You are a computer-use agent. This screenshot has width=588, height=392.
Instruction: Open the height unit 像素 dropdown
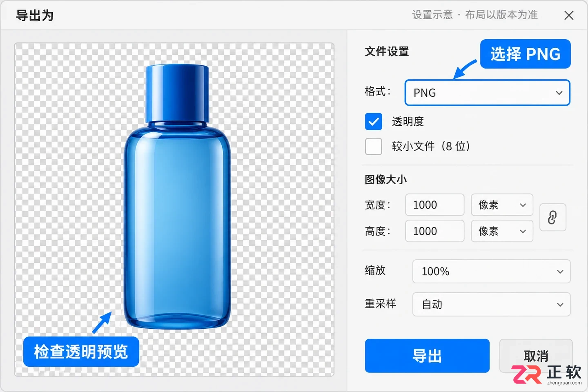click(x=502, y=231)
